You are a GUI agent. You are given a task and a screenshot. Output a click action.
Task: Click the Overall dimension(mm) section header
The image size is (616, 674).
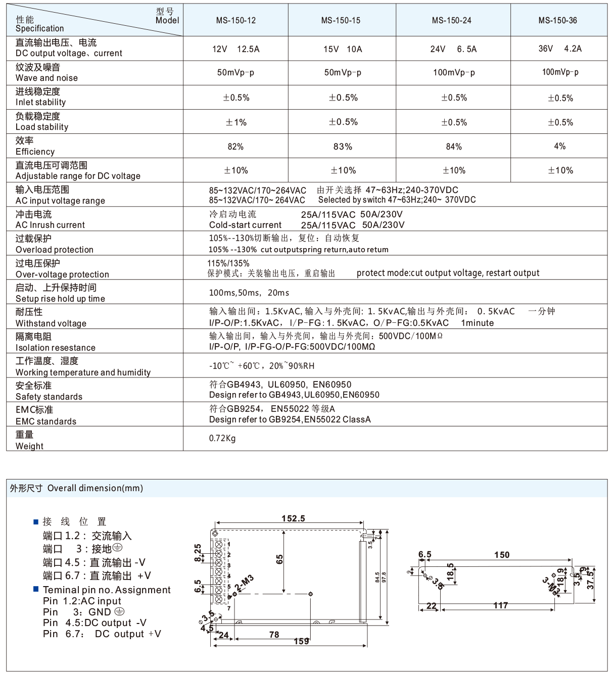[x=76, y=488]
